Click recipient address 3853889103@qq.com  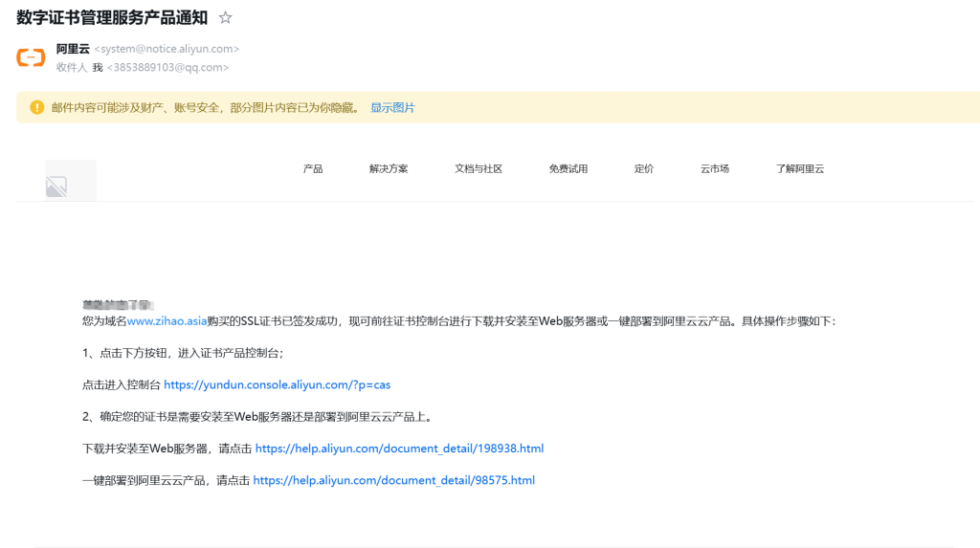(167, 68)
